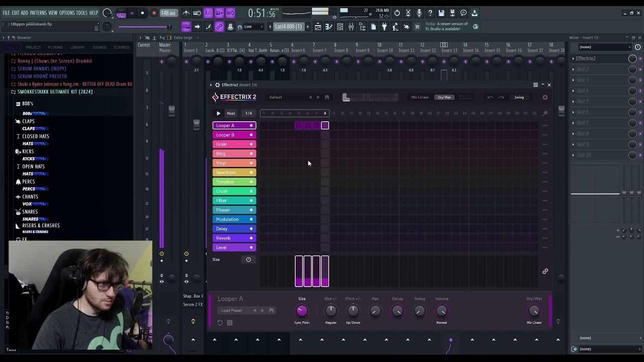Open the help question mark icon

[x=430, y=13]
